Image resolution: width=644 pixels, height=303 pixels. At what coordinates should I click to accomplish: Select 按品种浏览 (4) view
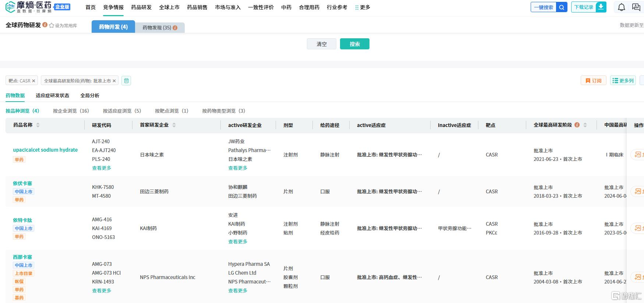[x=22, y=111]
